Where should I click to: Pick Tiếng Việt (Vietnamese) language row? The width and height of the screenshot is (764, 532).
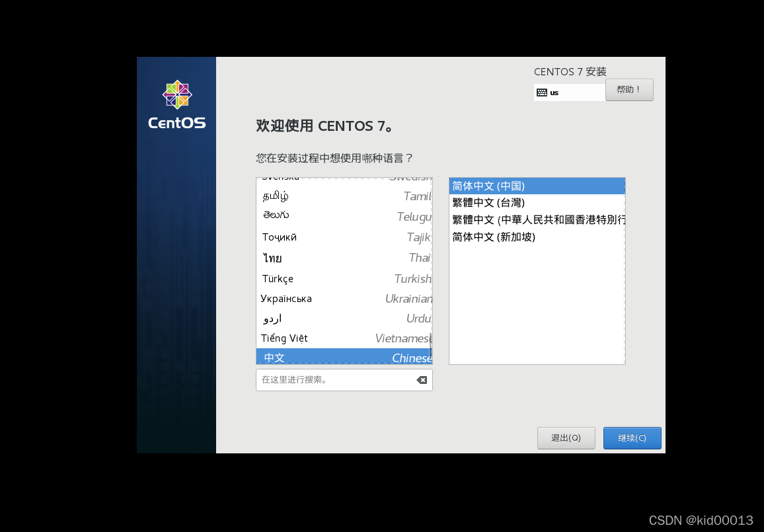click(x=344, y=338)
